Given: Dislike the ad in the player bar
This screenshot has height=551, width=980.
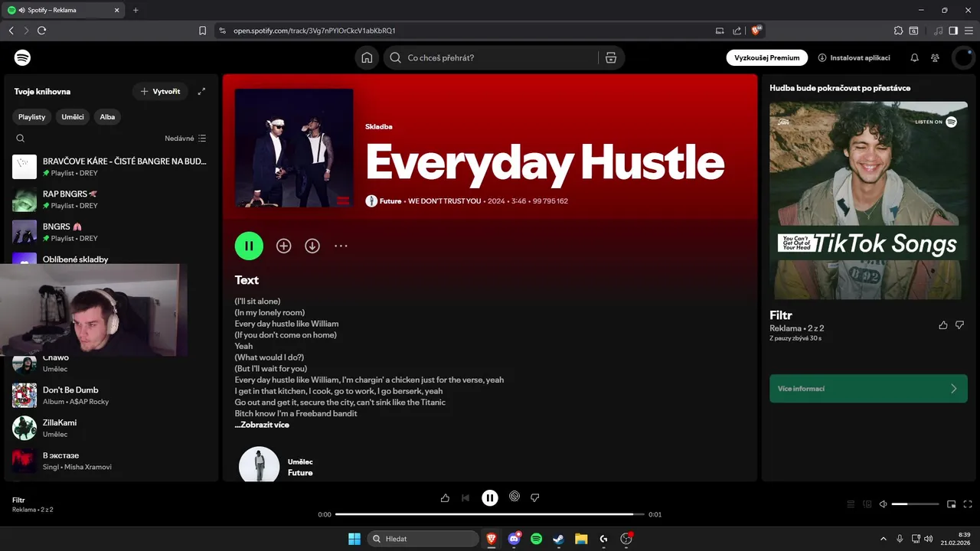Looking at the screenshot, I should point(535,497).
